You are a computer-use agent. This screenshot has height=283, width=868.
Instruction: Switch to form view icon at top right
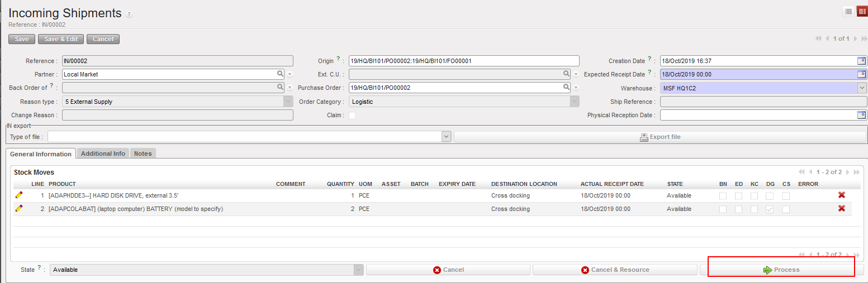[x=862, y=12]
